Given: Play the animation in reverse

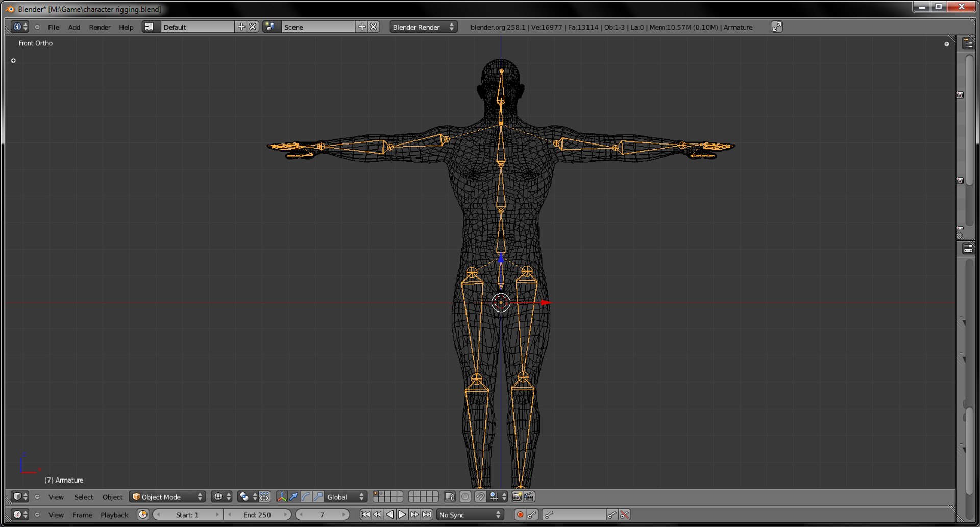Looking at the screenshot, I should pyautogui.click(x=390, y=515).
